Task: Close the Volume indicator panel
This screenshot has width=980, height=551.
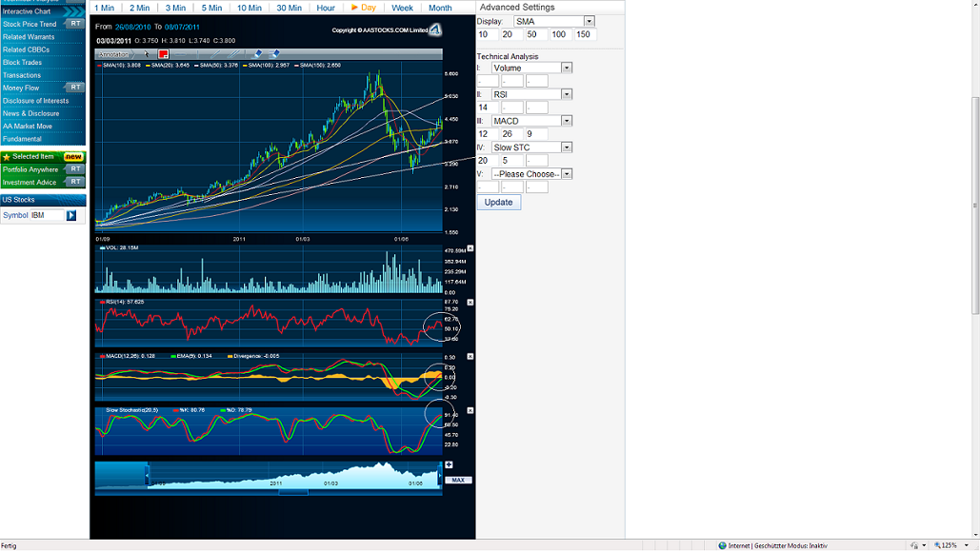Action: [x=470, y=248]
